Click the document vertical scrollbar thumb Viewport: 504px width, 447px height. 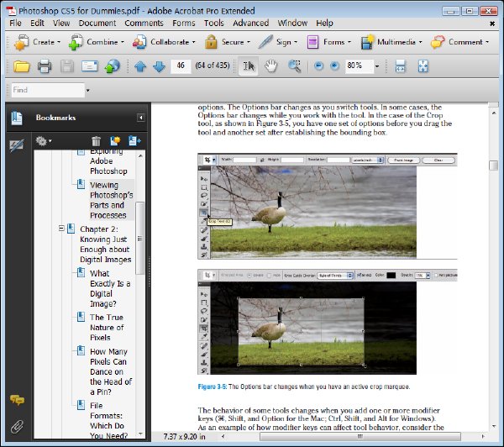[x=493, y=166]
